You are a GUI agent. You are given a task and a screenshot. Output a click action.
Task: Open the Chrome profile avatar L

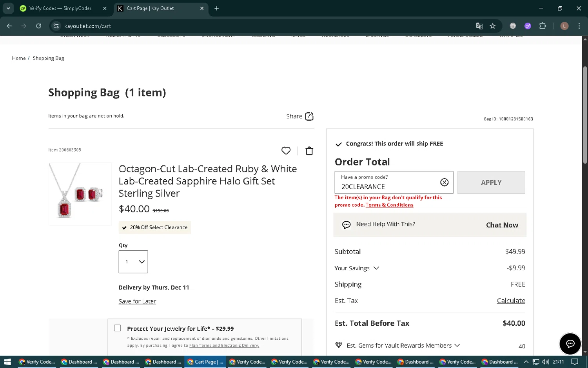[x=564, y=26]
